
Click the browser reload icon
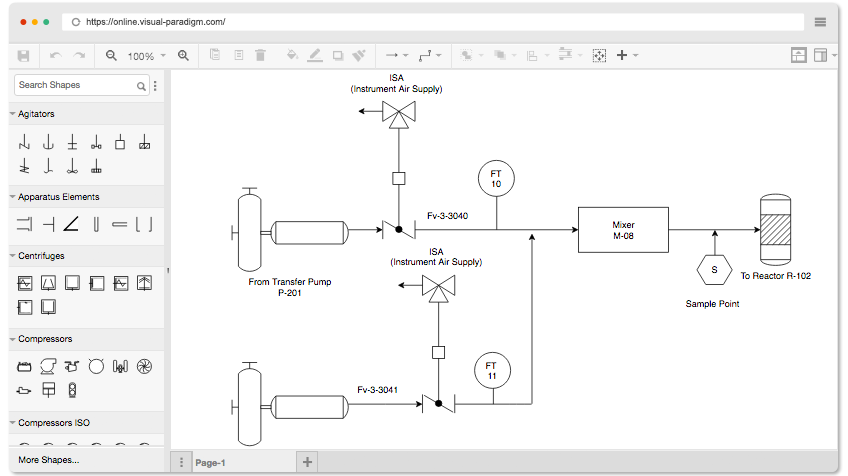[x=76, y=22]
